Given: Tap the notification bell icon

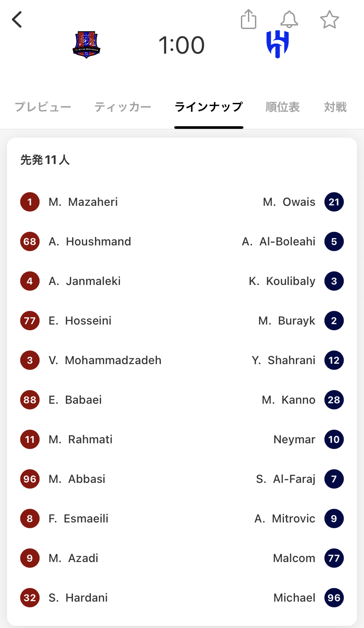Looking at the screenshot, I should click(x=289, y=20).
